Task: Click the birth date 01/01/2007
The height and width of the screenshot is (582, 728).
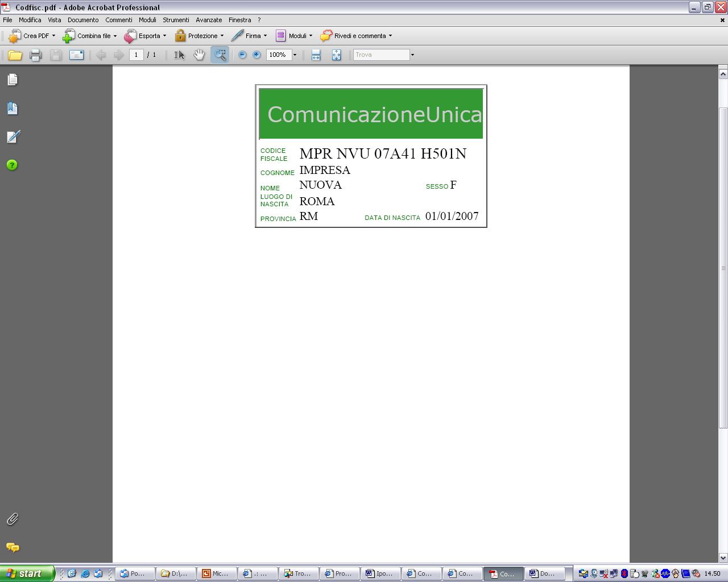Action: 452,216
